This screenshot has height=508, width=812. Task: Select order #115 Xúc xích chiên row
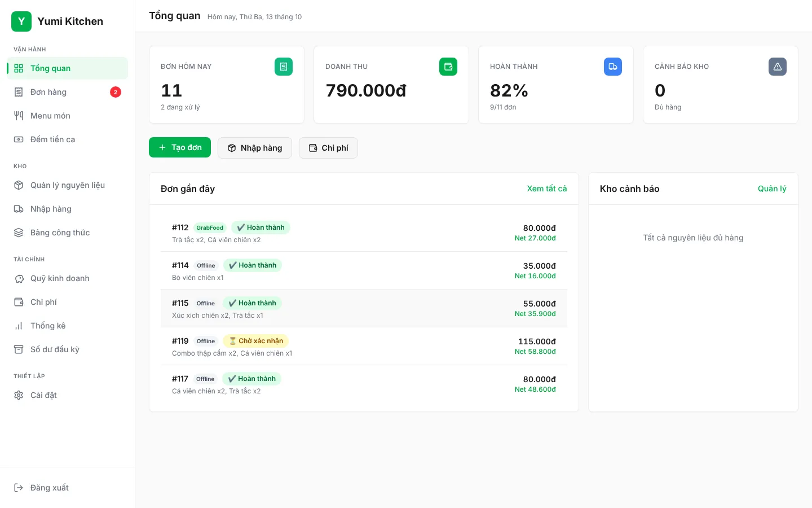[x=364, y=308]
